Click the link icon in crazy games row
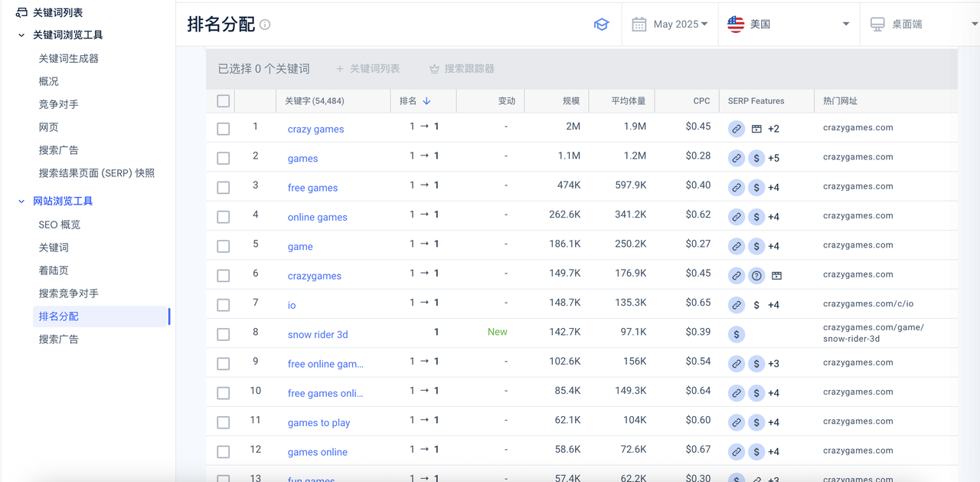Screen dimensions: 980x482 coord(736,129)
